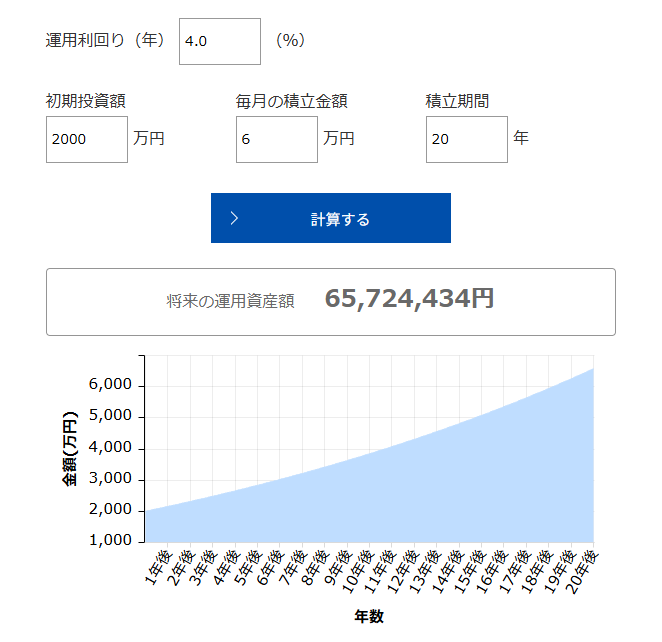Select the 10年後 x-axis label
This screenshot has height=642, width=662.
pyautogui.click(x=355, y=572)
